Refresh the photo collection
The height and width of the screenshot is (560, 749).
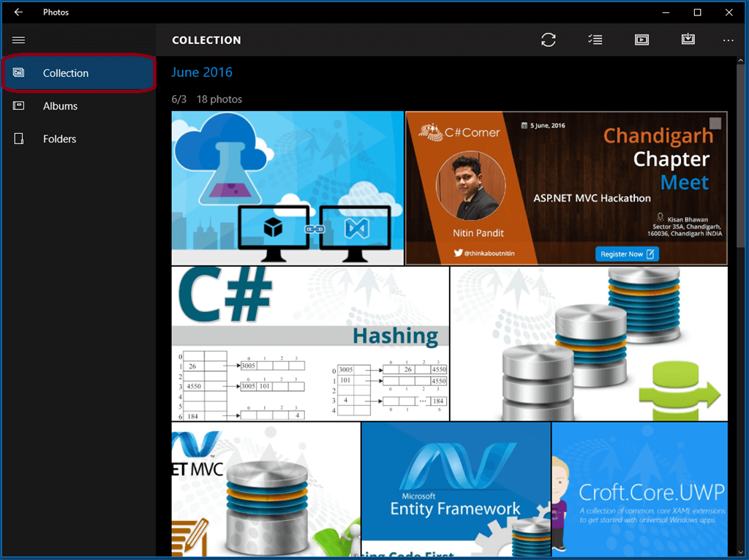click(549, 39)
